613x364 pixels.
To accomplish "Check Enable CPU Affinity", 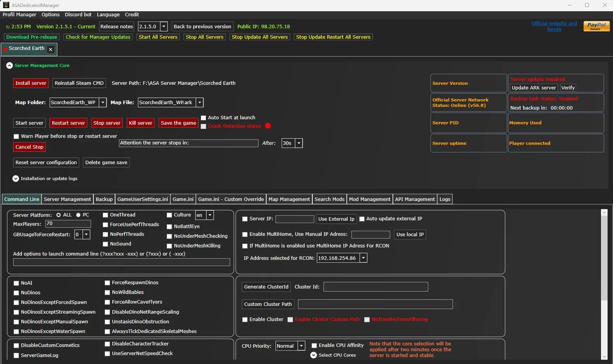I will point(314,345).
